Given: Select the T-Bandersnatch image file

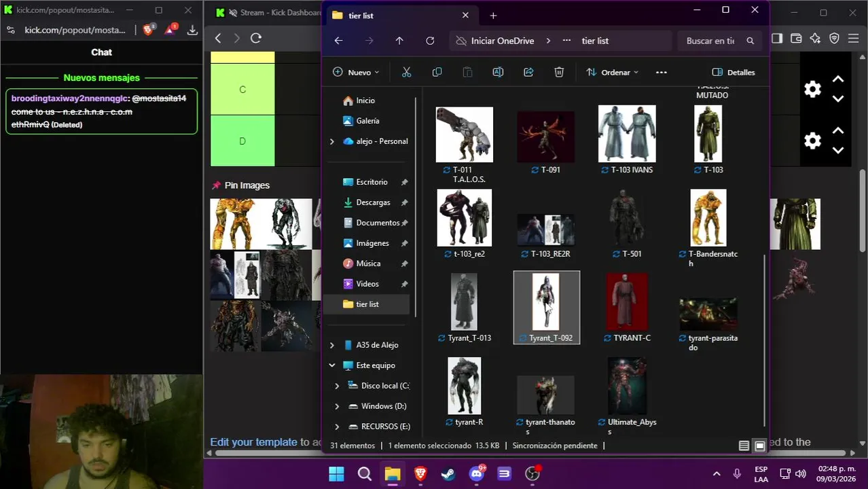Looking at the screenshot, I should [x=708, y=228].
